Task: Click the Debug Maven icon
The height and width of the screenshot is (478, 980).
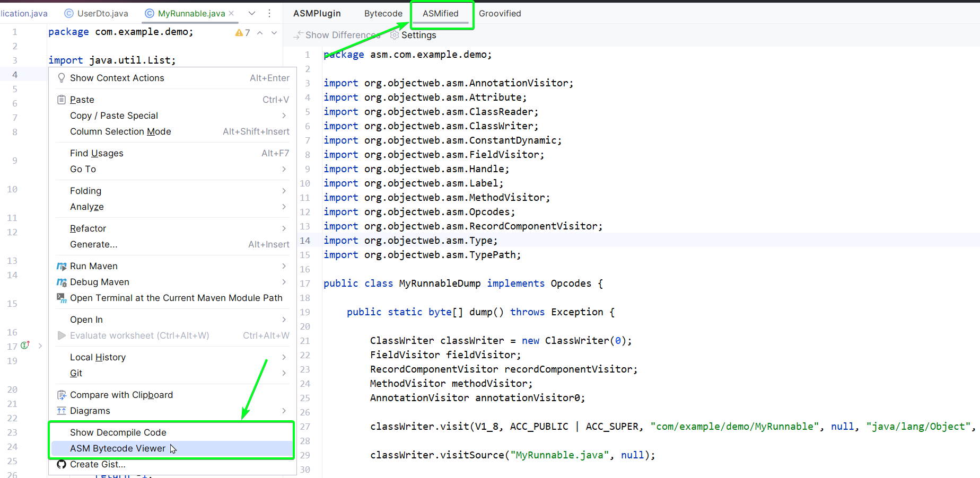Action: (x=62, y=282)
